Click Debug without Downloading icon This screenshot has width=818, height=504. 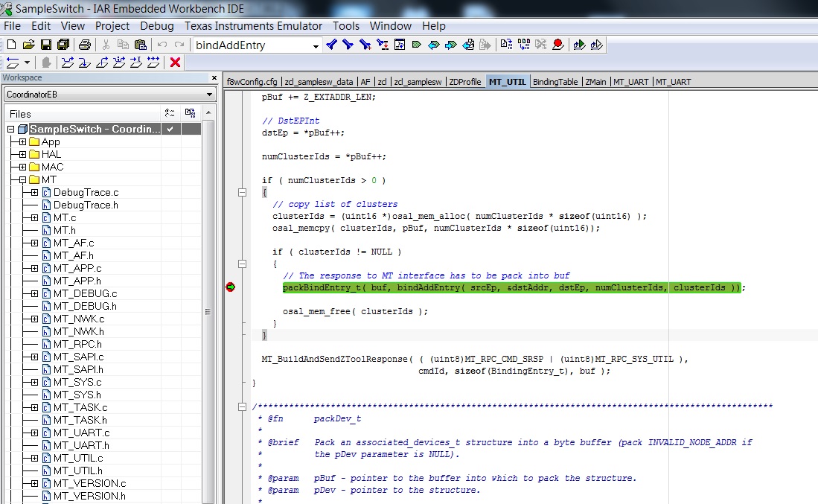click(x=596, y=45)
